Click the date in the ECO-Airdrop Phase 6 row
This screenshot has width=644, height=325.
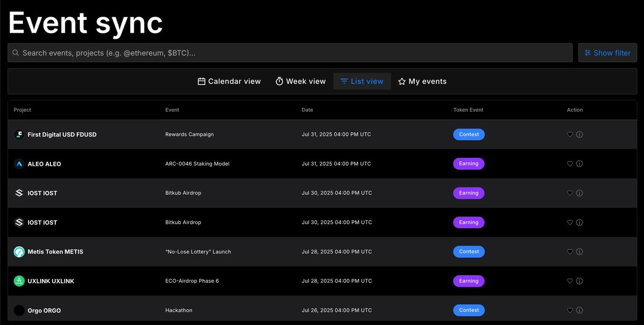336,281
